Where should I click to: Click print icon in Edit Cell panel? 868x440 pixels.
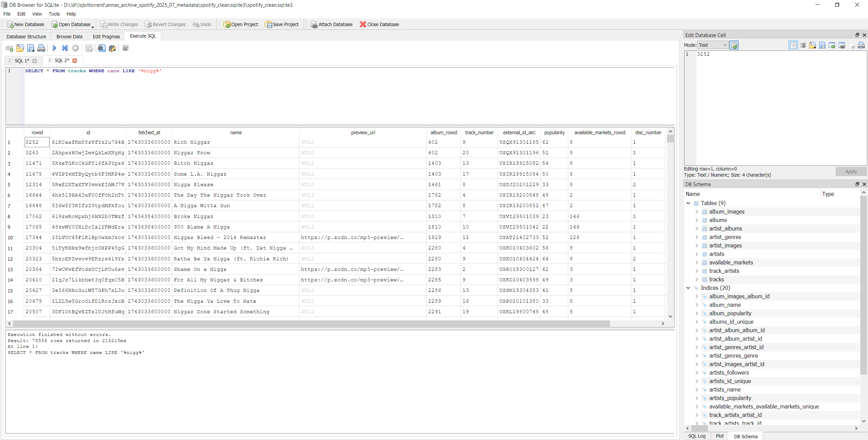pyautogui.click(x=861, y=45)
